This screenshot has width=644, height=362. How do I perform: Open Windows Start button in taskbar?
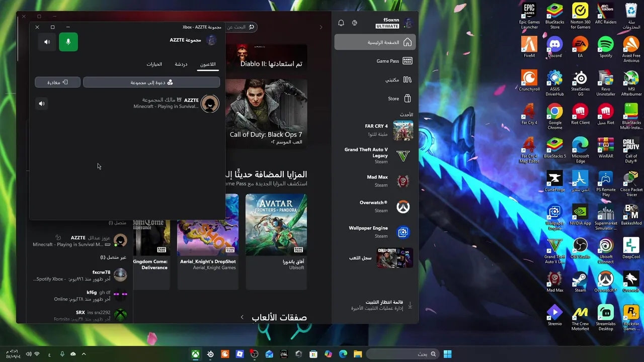447,354
